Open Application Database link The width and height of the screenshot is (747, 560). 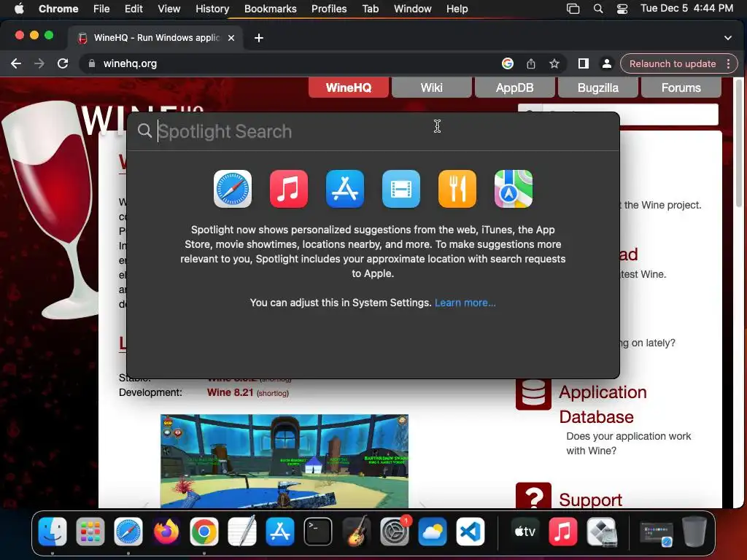click(603, 404)
